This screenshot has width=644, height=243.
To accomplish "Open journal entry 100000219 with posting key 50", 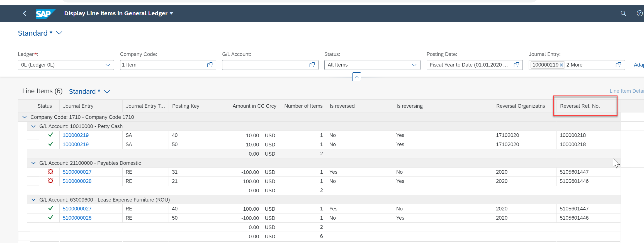I will [76, 144].
